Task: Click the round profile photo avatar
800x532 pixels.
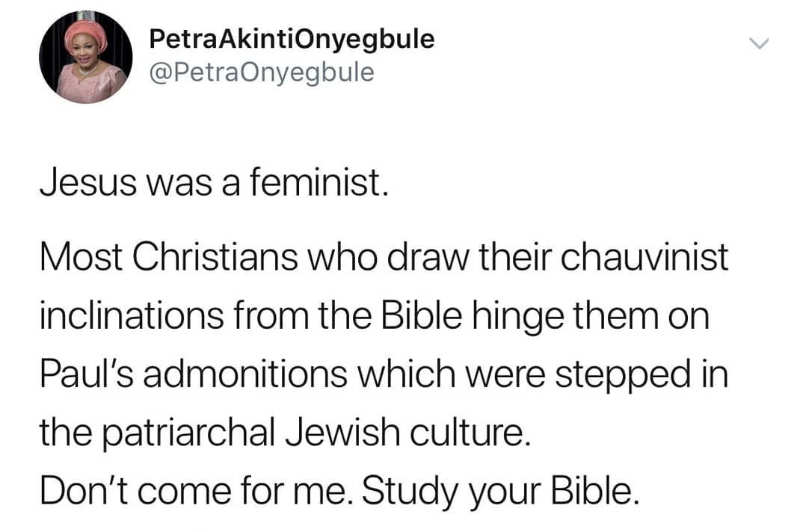Action: [84, 58]
